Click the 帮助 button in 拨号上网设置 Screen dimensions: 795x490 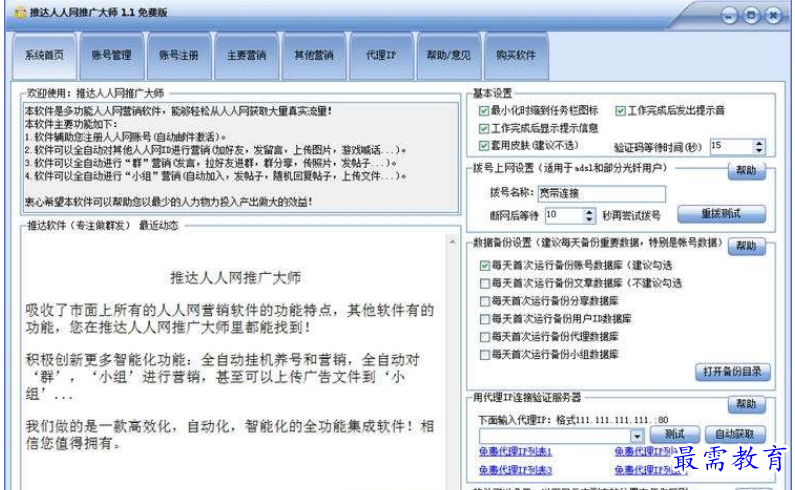(x=746, y=170)
